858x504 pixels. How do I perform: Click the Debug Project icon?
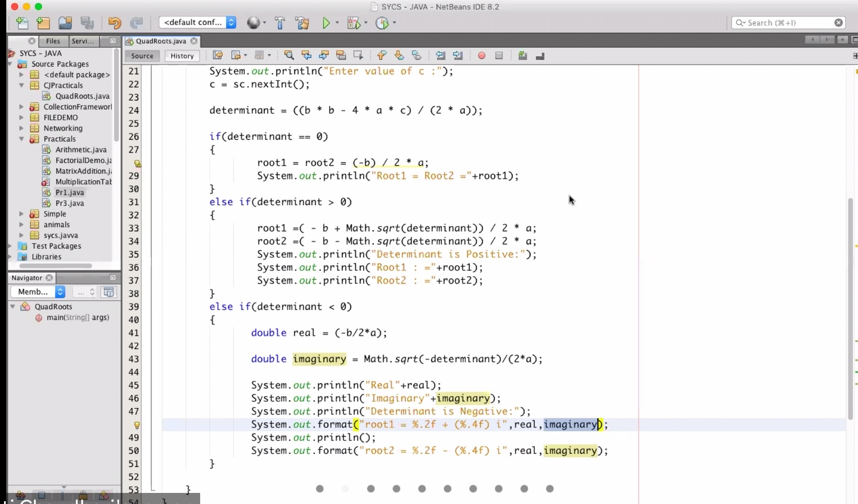pos(354,23)
